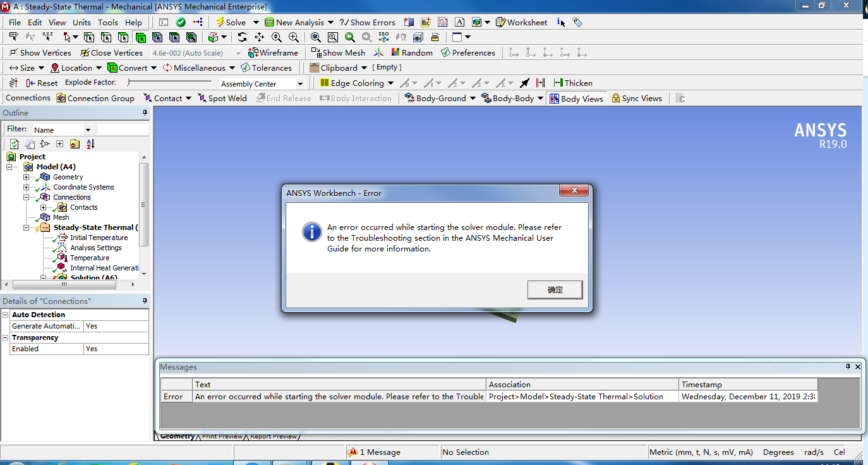
Task: Click the green checkmark icon in the top toolbar
Action: pyautogui.click(x=181, y=22)
